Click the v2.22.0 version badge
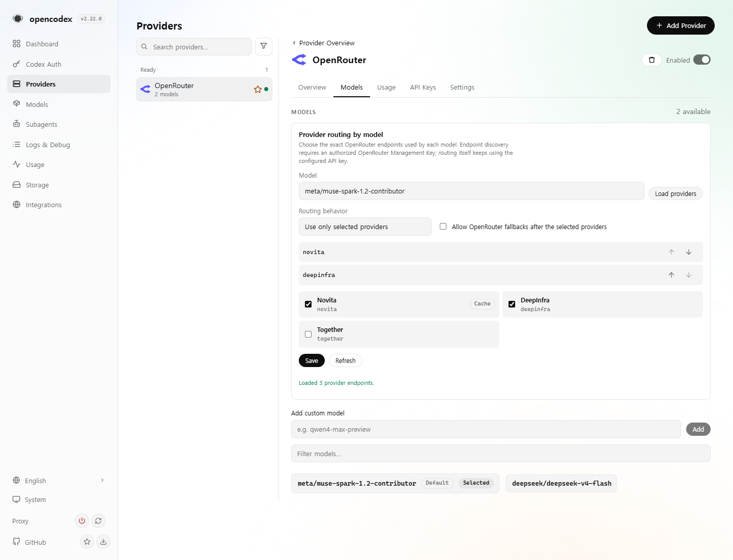 (x=91, y=19)
